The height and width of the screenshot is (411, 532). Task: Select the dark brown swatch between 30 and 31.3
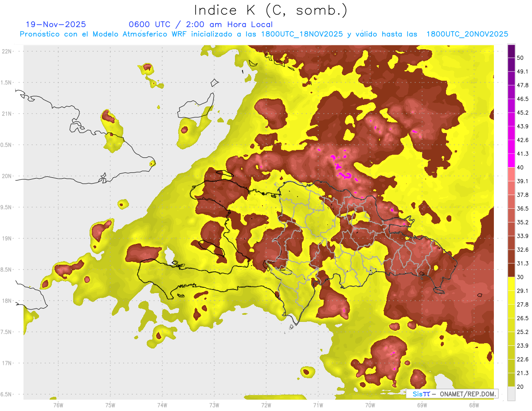pos(511,270)
